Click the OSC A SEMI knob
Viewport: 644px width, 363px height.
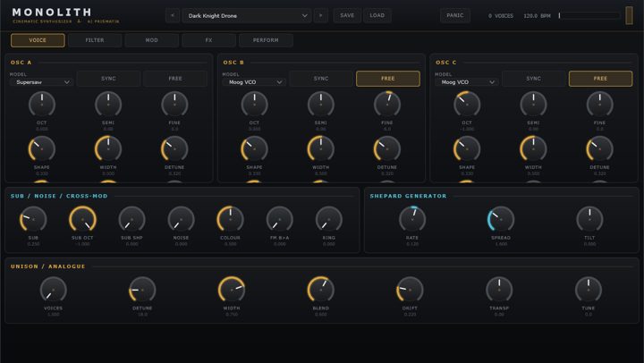coord(108,105)
